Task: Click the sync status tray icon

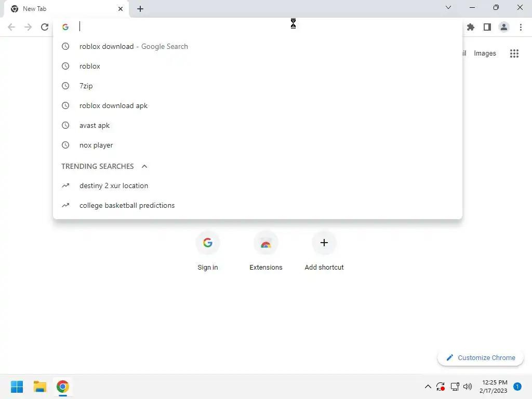Action: click(x=441, y=387)
